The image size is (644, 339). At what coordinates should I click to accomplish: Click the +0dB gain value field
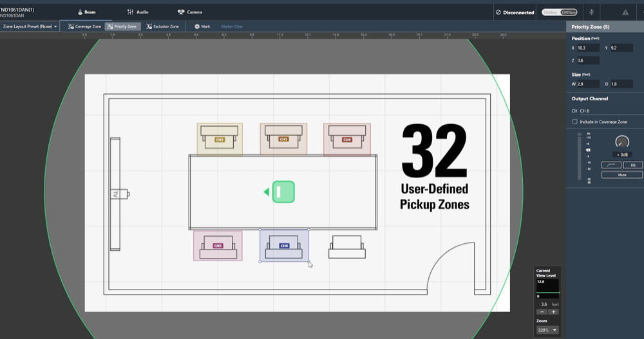(x=622, y=155)
